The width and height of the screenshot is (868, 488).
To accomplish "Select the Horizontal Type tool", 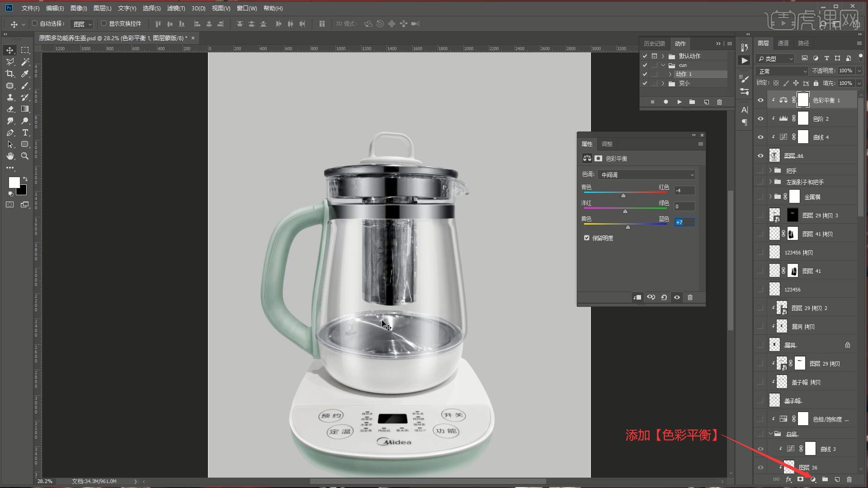I will click(25, 132).
